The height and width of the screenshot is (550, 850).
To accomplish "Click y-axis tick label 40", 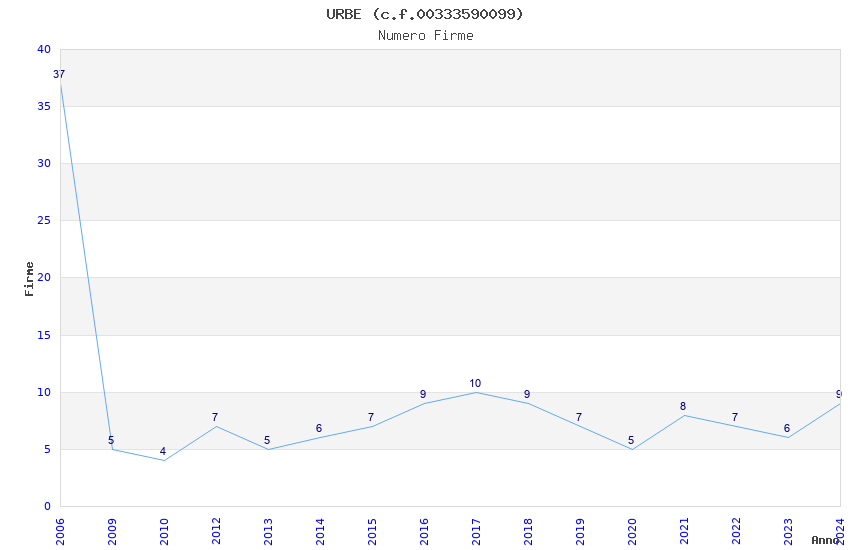I will click(x=44, y=49).
